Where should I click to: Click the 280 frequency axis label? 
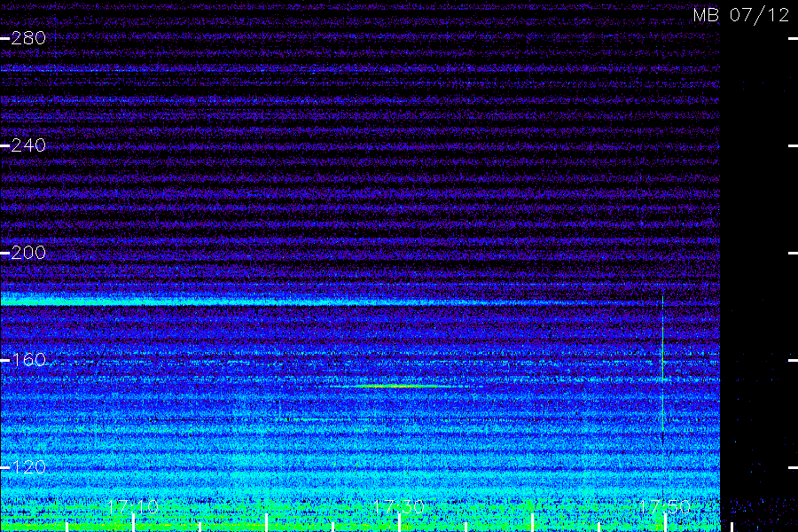click(x=28, y=38)
